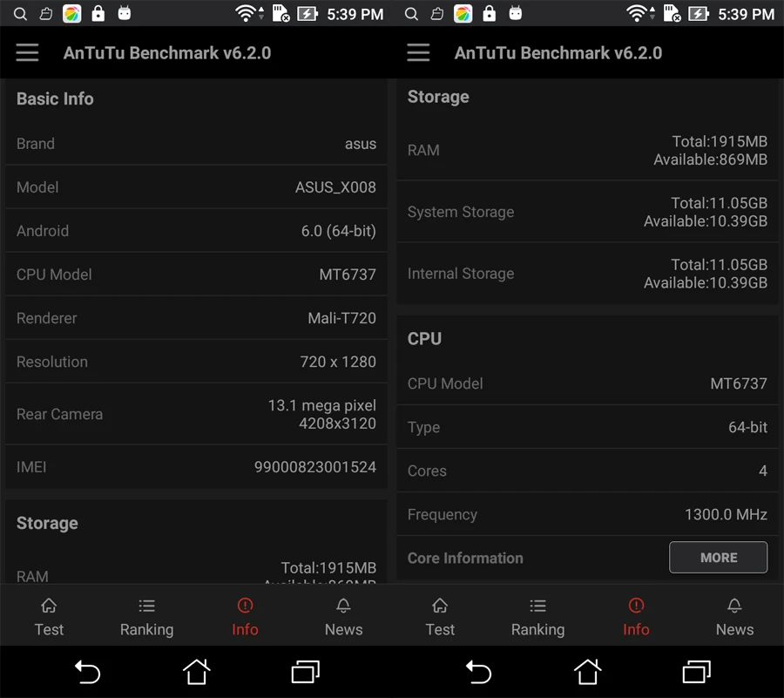Tap battery charging icon in right status bar
The height and width of the screenshot is (698, 784).
(x=699, y=13)
